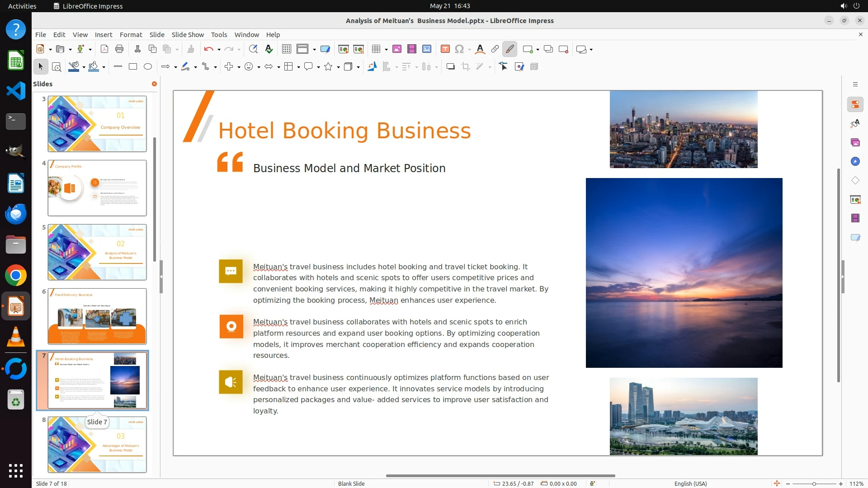Toggle the Show Draw Functions button

coord(509,49)
